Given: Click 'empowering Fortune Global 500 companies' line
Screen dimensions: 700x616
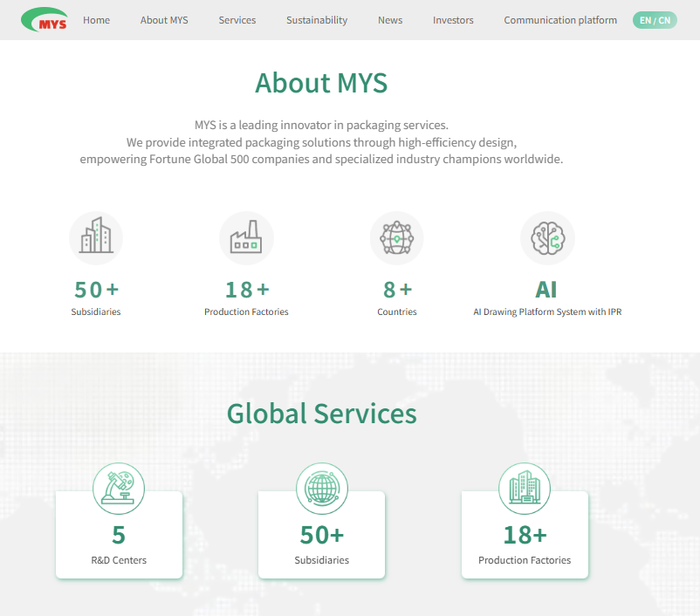Looking at the screenshot, I should click(x=321, y=160).
